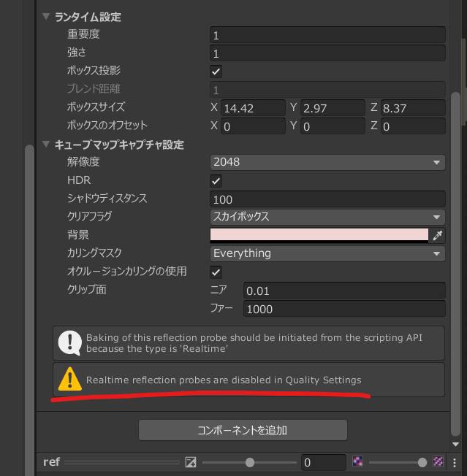The width and height of the screenshot is (467, 476).
Task: Click the eyedropper icon beside background color
Action: [438, 235]
